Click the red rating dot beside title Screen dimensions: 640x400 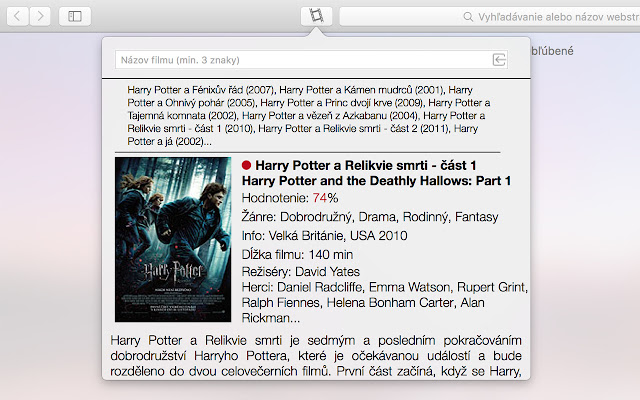(x=246, y=165)
